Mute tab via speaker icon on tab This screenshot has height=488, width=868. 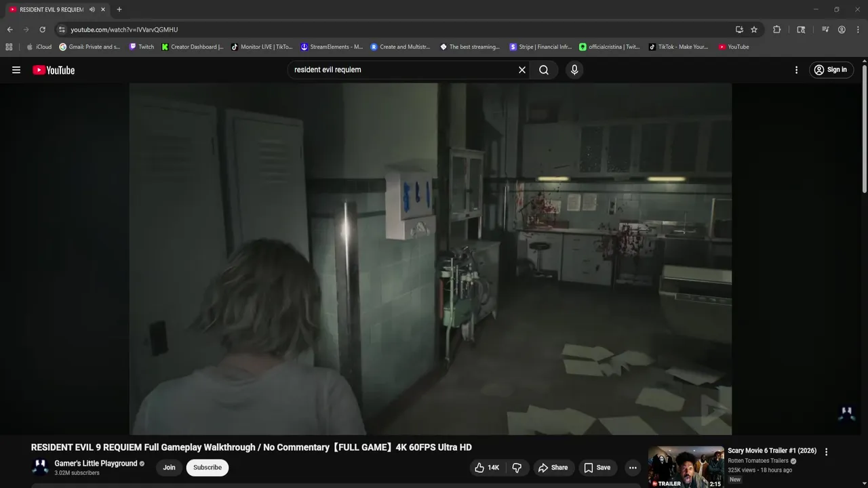(x=92, y=9)
